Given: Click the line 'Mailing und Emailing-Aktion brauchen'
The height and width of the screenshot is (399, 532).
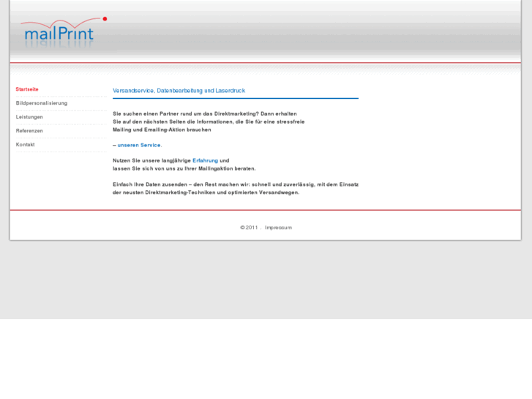Looking at the screenshot, I should click(162, 130).
